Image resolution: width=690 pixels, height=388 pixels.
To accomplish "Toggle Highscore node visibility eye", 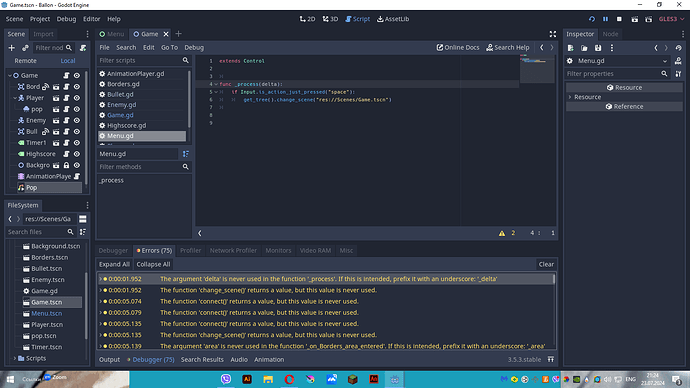I will point(77,154).
